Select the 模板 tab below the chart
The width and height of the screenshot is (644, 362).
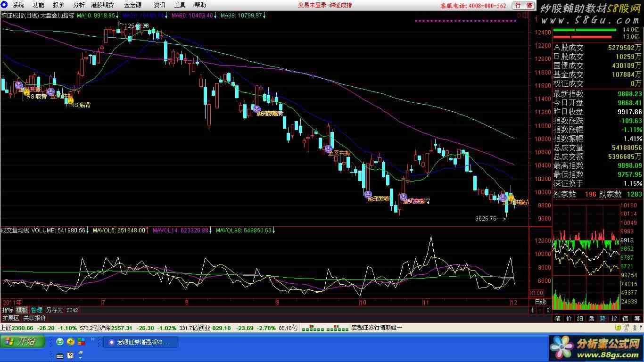coord(22,310)
